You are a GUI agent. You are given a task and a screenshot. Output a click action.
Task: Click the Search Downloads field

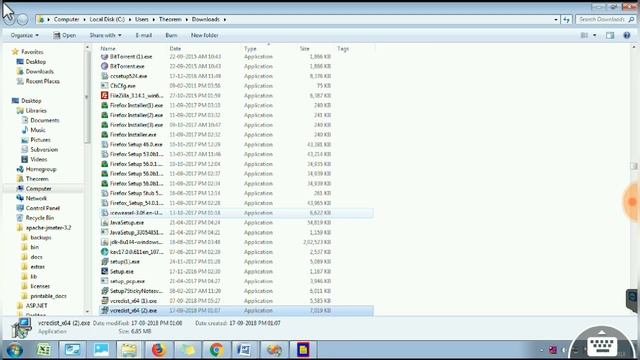point(606,19)
